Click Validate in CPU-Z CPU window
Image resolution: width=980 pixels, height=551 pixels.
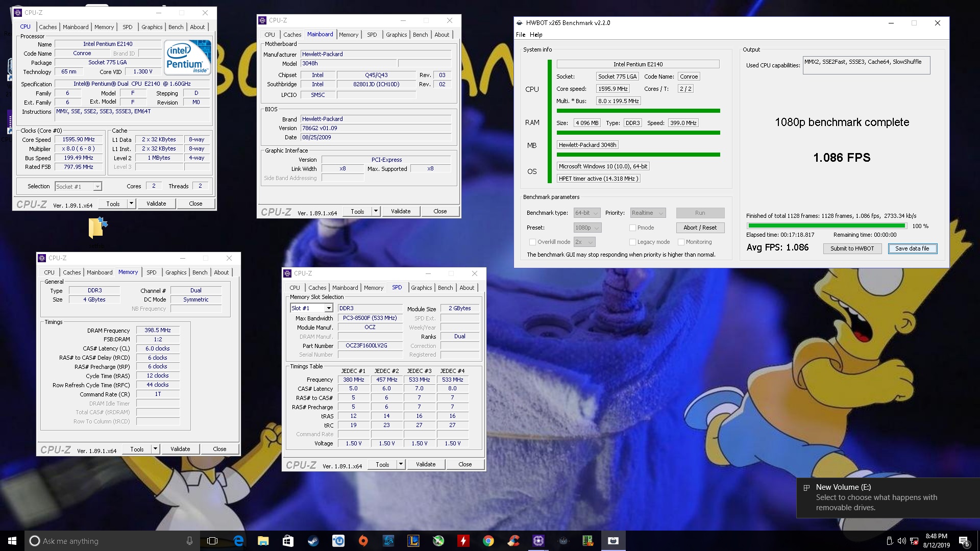click(x=156, y=204)
